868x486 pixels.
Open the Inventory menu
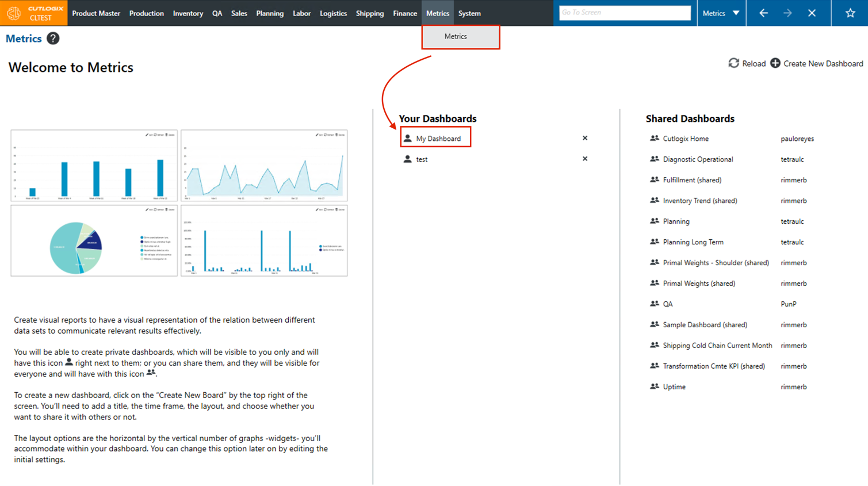(188, 13)
